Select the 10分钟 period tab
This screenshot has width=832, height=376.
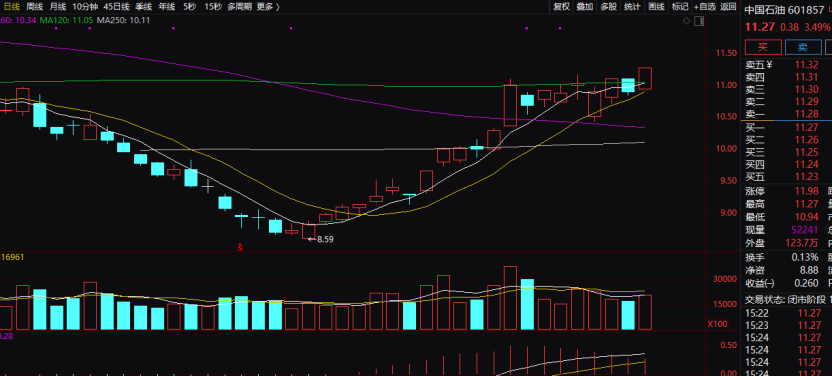click(x=85, y=6)
